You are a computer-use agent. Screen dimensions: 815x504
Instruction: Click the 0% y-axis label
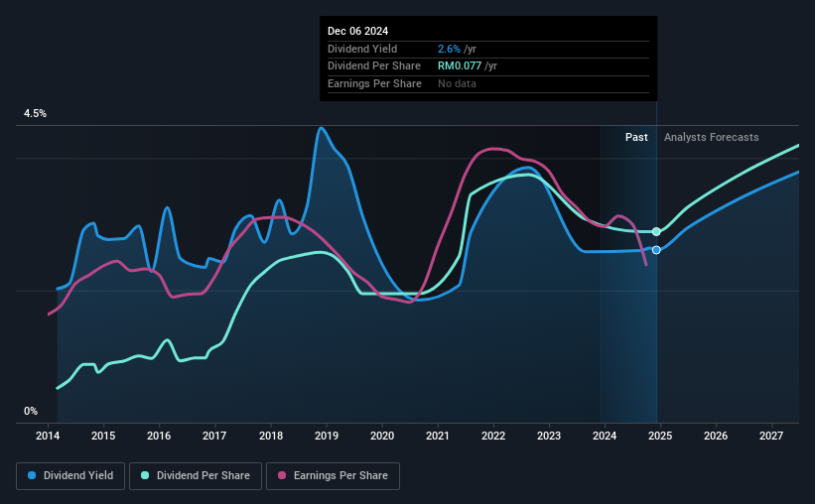31,412
